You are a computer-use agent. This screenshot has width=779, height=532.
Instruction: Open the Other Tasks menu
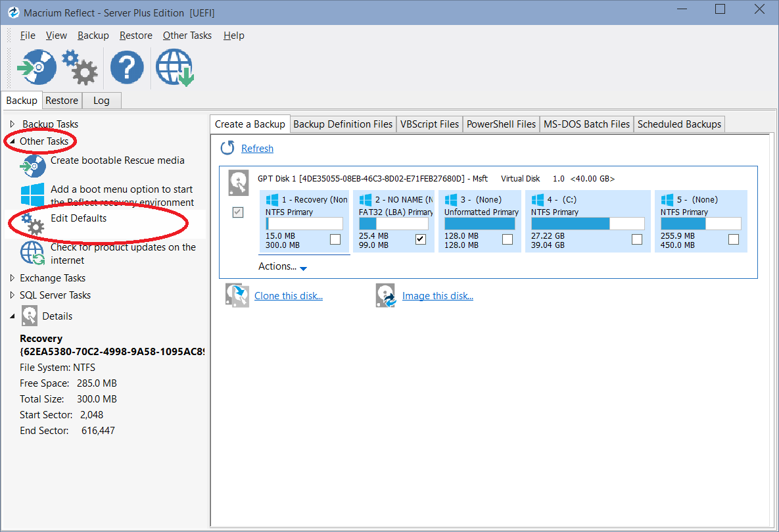[x=187, y=36]
